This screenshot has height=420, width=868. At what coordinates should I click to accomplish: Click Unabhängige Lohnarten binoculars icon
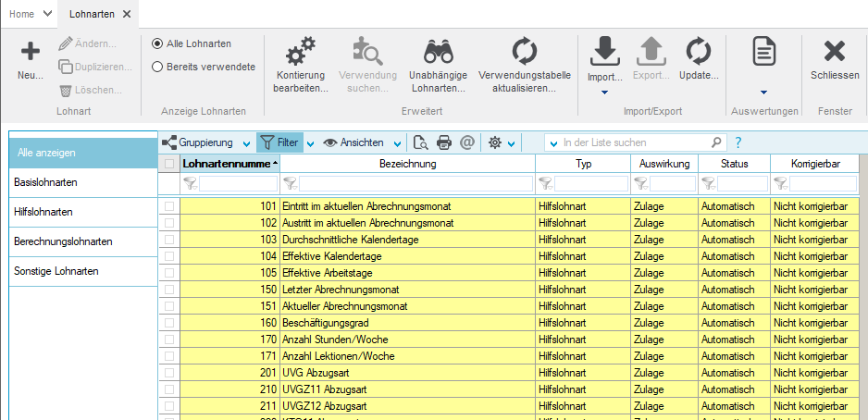tap(436, 51)
